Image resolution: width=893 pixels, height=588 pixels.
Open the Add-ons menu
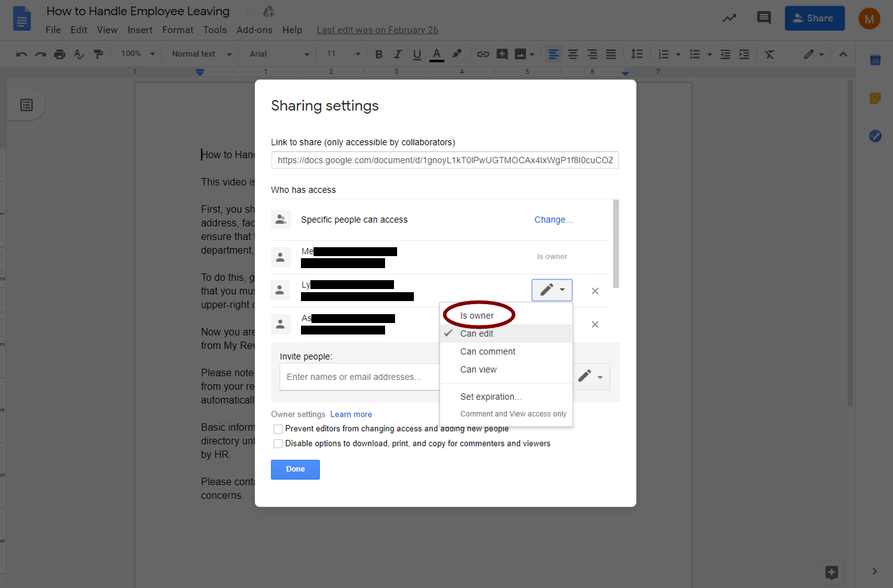click(x=254, y=30)
